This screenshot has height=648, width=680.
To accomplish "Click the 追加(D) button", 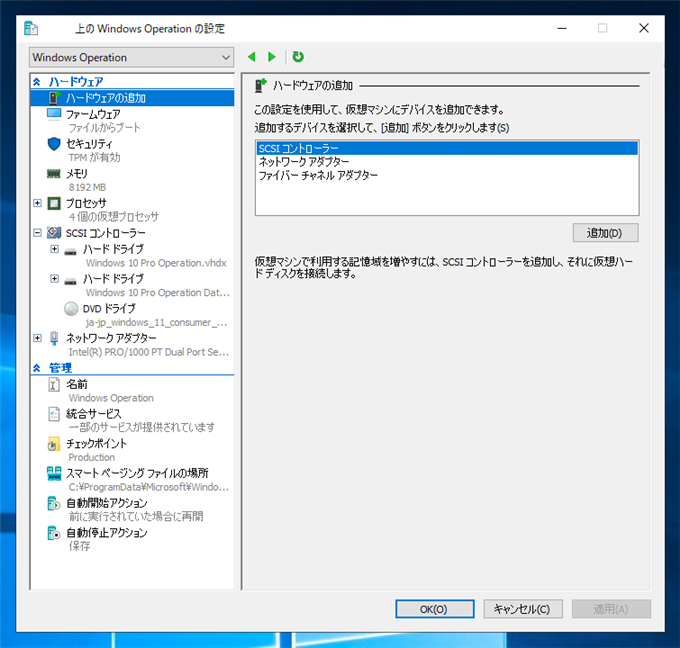I will click(605, 233).
